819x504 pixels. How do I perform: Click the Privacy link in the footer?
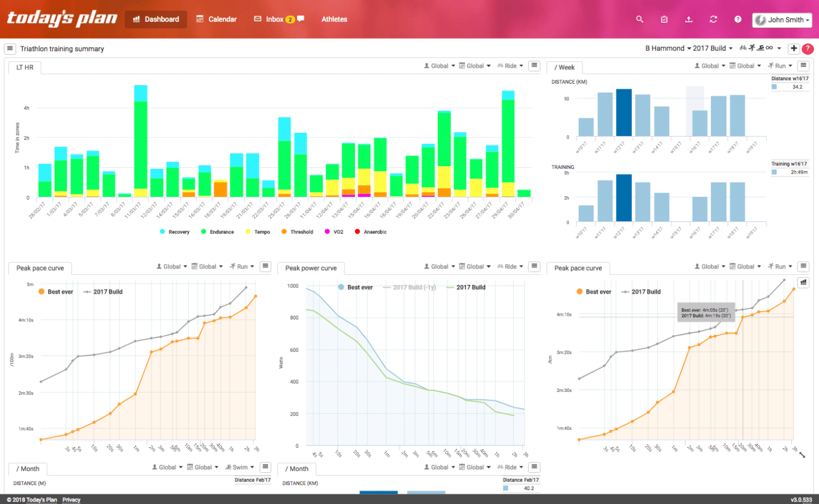point(71,499)
